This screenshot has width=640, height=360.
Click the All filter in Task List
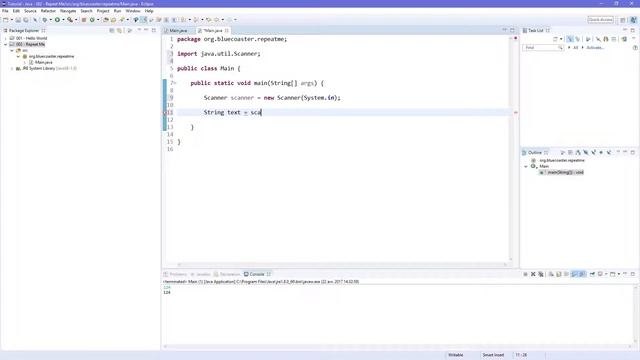pyautogui.click(x=576, y=48)
